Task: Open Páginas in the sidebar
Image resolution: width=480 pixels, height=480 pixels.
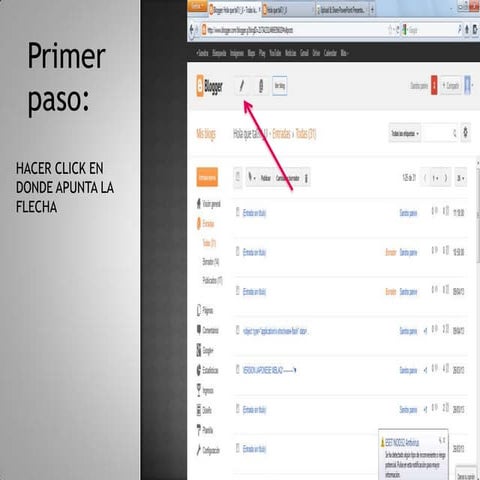Action: point(205,310)
